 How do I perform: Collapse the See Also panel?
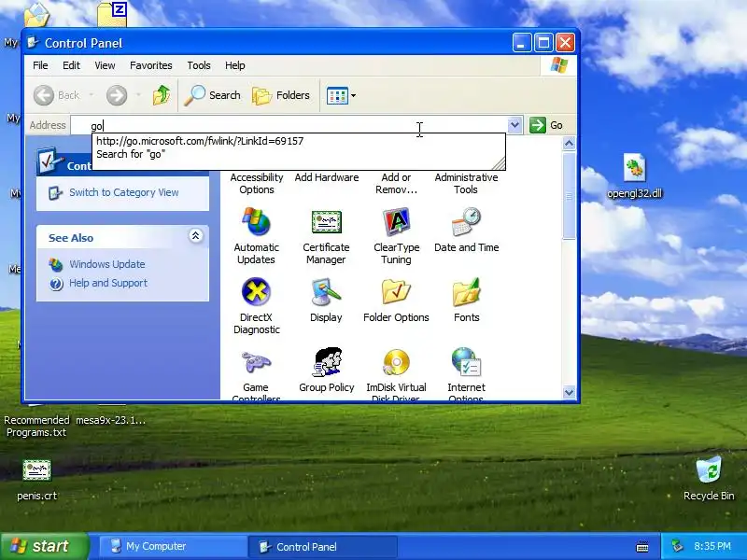click(x=195, y=236)
